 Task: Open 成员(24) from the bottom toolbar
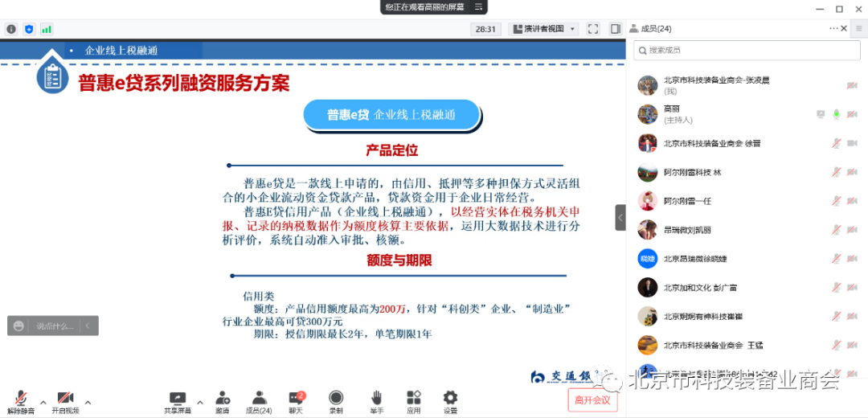point(259,402)
